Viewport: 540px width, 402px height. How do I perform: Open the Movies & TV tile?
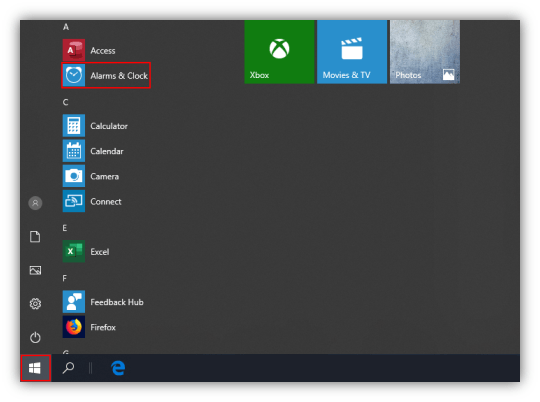352,52
